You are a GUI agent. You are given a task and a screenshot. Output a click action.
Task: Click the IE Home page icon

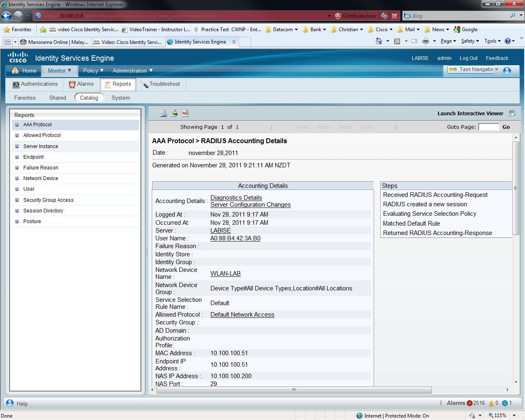click(379, 41)
